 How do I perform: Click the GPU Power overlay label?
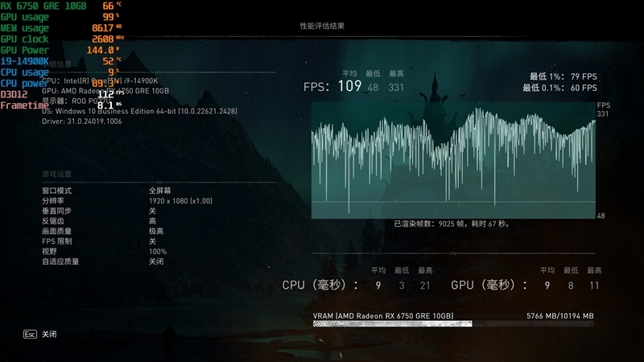(x=25, y=51)
